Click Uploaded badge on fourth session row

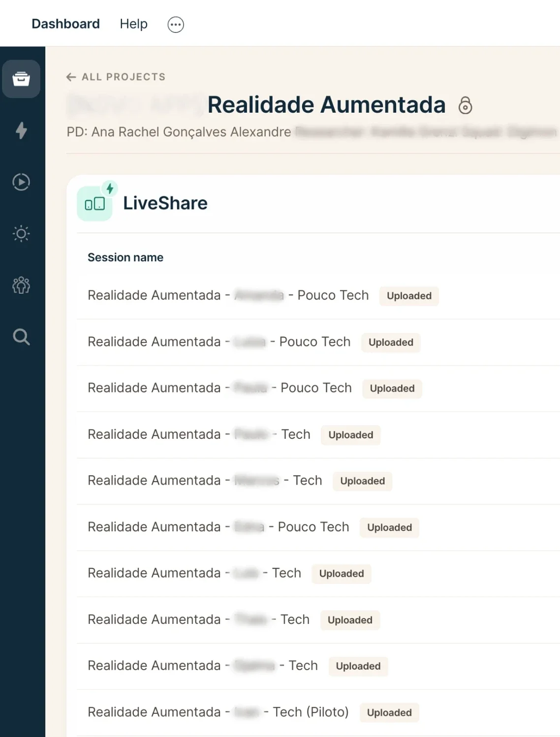point(351,435)
